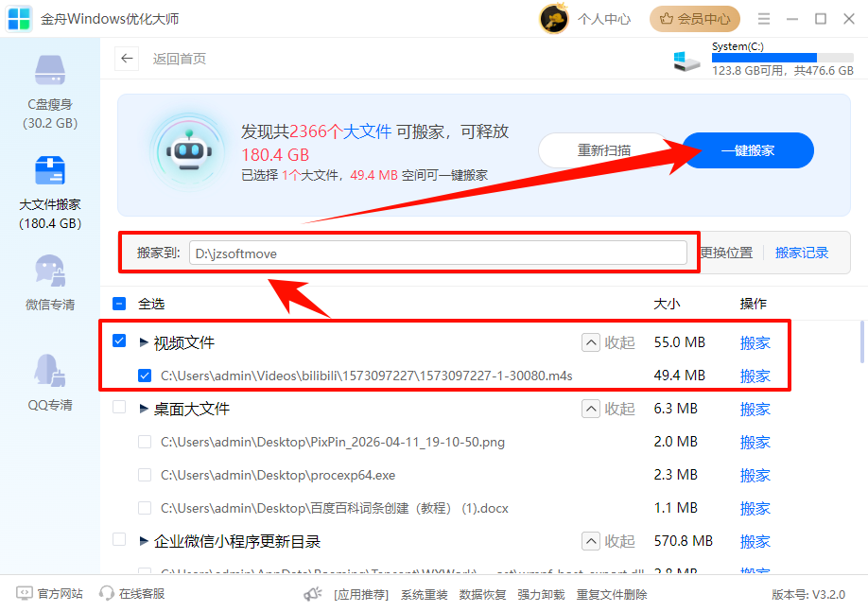The height and width of the screenshot is (612, 868).
Task: Open 个人中心
Action: pyautogui.click(x=604, y=19)
